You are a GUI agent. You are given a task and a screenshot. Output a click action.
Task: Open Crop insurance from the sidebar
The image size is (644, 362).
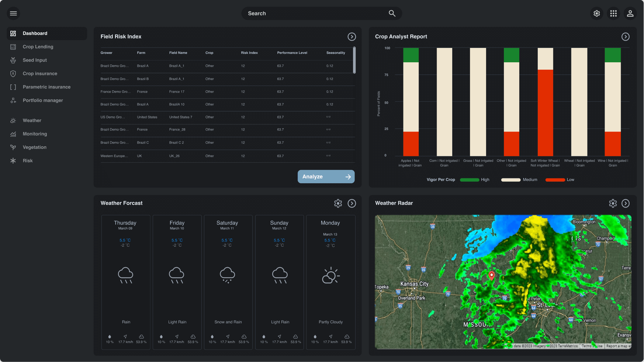40,73
